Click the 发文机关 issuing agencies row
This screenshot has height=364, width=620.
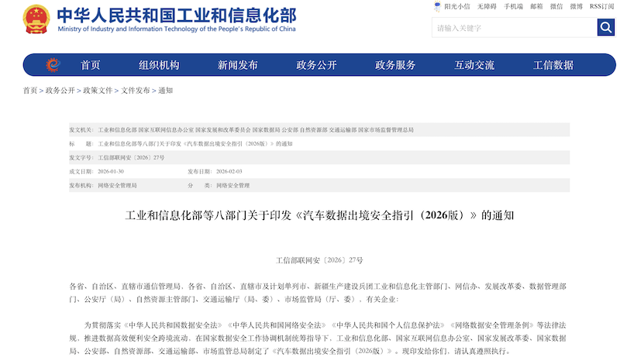coord(319,129)
